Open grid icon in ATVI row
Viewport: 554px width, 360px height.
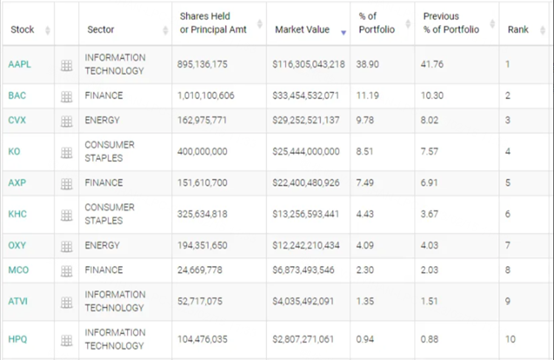tap(66, 302)
